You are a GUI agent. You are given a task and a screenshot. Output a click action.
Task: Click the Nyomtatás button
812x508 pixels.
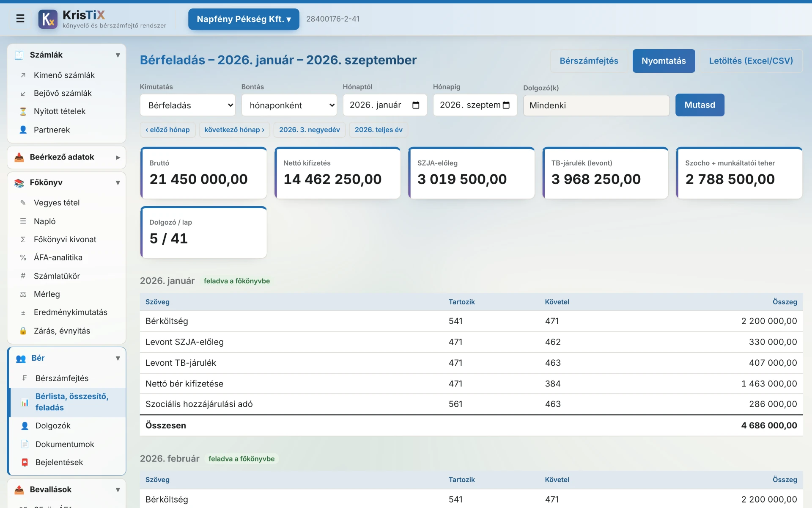click(664, 61)
